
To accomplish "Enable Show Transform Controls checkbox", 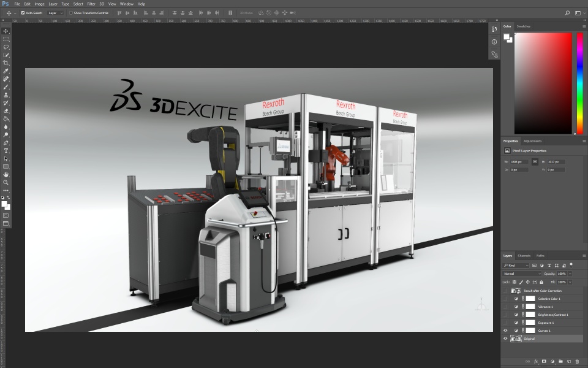I will pyautogui.click(x=71, y=12).
